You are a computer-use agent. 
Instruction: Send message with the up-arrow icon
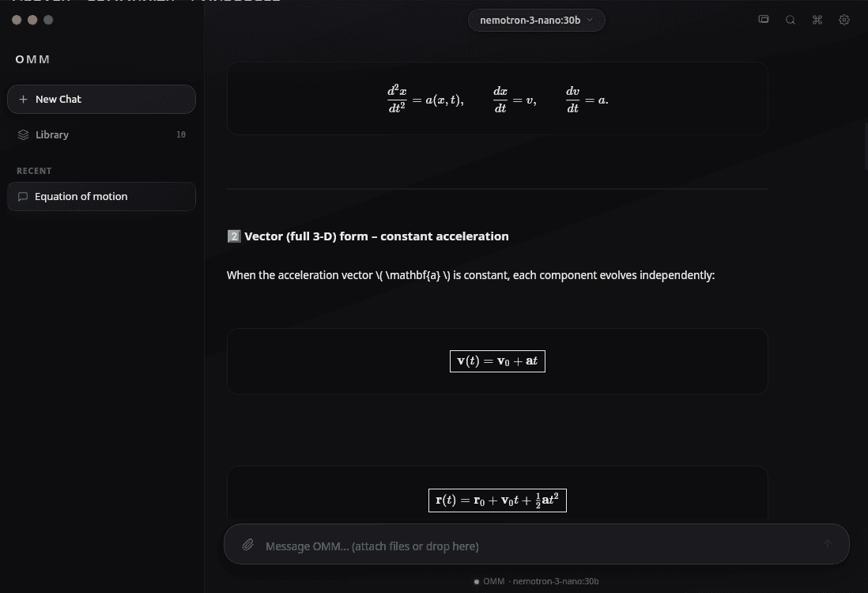[x=827, y=544]
